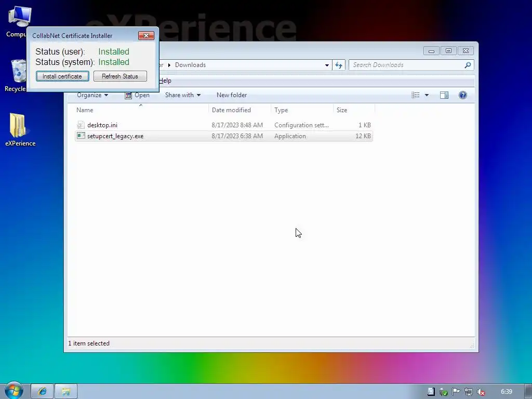Click Downloads in the address breadcrumb
Viewport: 532px width, 399px height.
[x=190, y=65]
